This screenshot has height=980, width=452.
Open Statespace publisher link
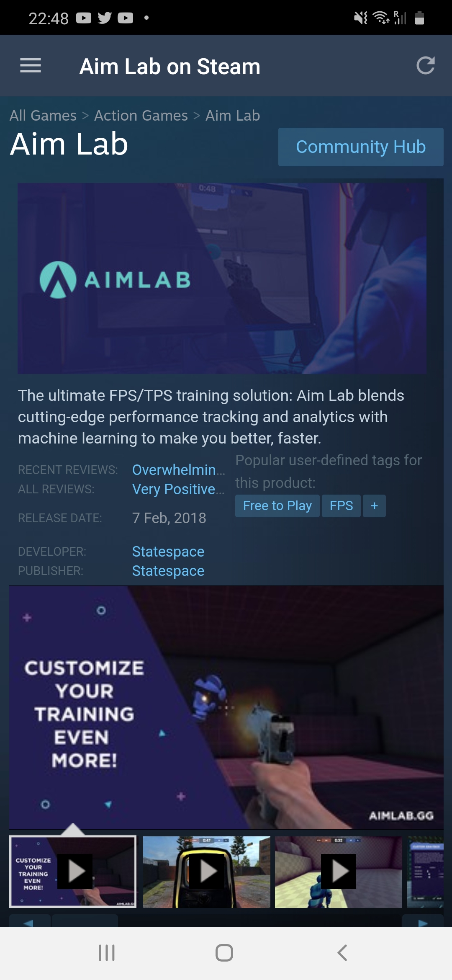pos(168,571)
